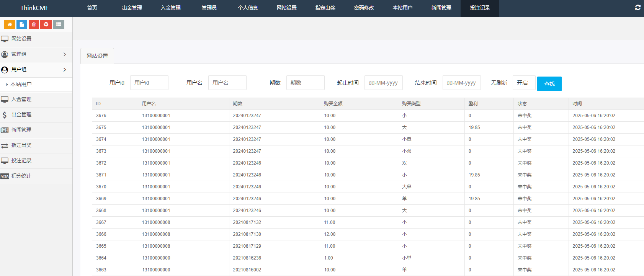Go to 密码修改 in top navigation

[x=364, y=8]
